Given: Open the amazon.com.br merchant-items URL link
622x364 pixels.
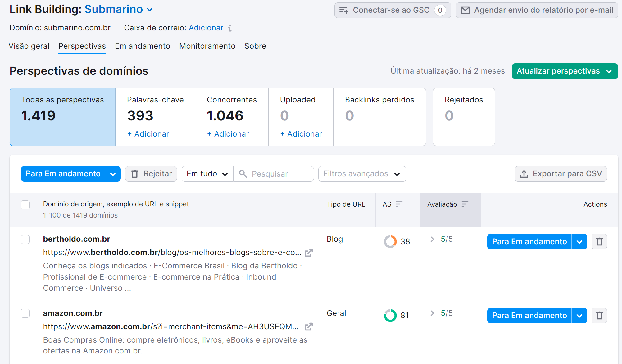Looking at the screenshot, I should point(171,327).
